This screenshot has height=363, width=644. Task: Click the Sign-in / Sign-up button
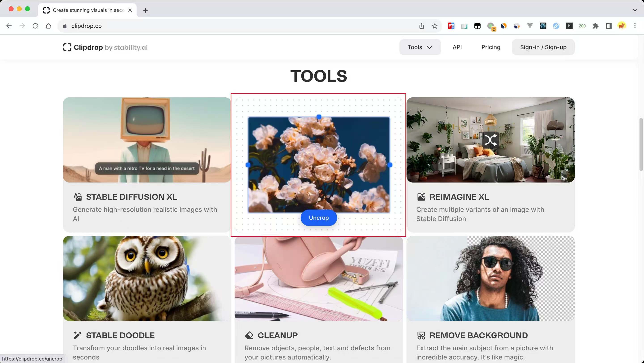543,47
